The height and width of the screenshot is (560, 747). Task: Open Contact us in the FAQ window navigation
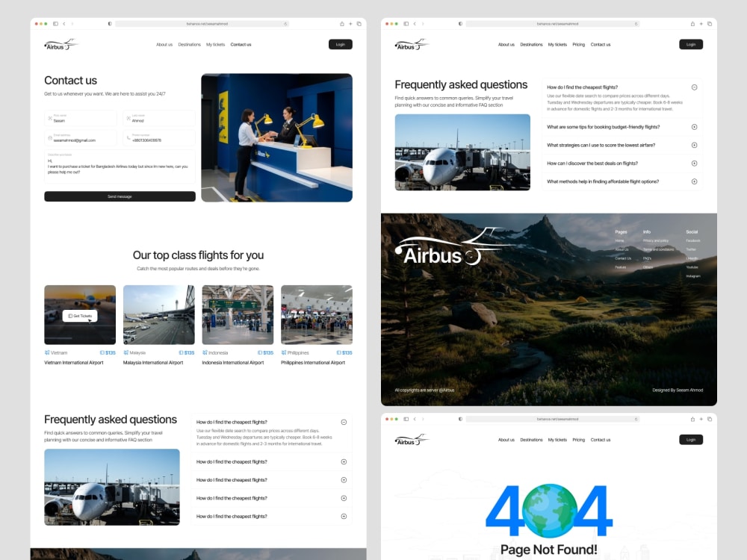601,44
